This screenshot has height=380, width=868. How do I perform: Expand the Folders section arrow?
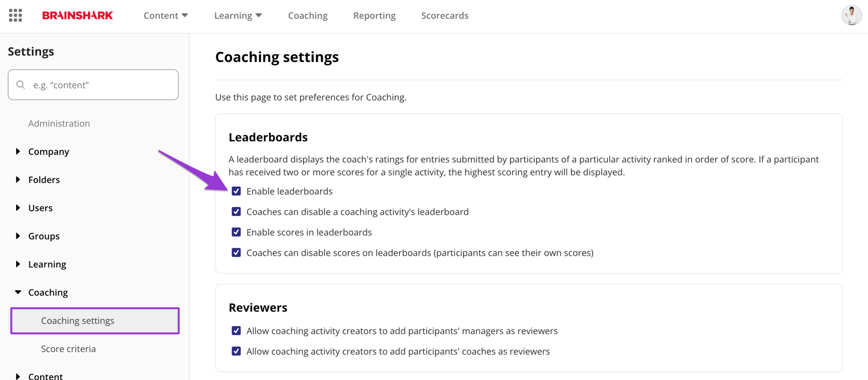pos(18,180)
